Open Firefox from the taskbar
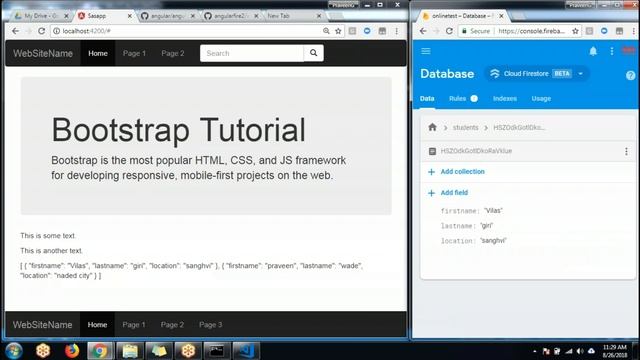640x360 pixels. click(72, 351)
